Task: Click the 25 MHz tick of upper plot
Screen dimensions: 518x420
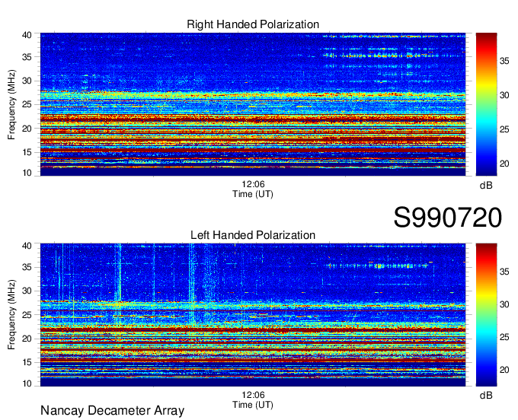Action: tap(27, 104)
